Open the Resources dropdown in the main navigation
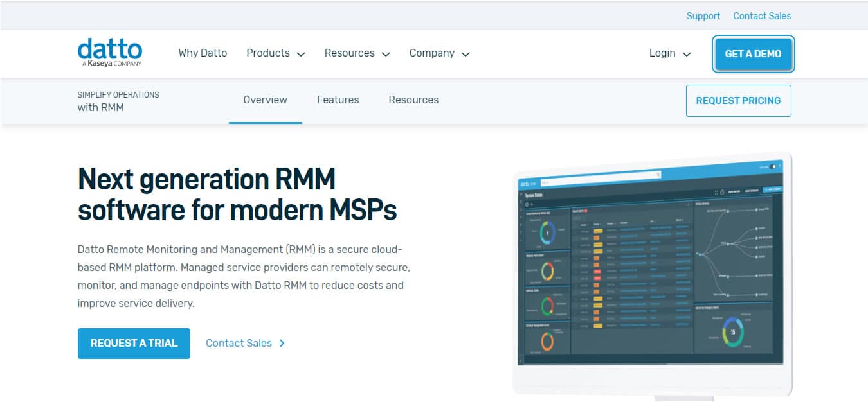Image resolution: width=868 pixels, height=402 pixels. point(357,53)
